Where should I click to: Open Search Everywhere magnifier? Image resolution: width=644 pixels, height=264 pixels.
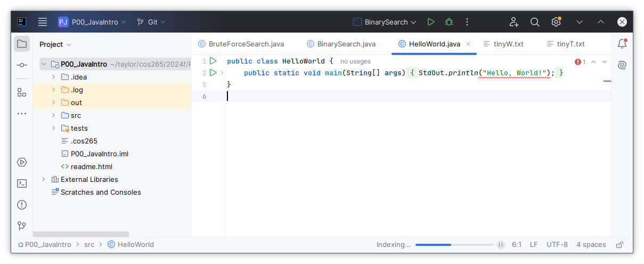[535, 22]
